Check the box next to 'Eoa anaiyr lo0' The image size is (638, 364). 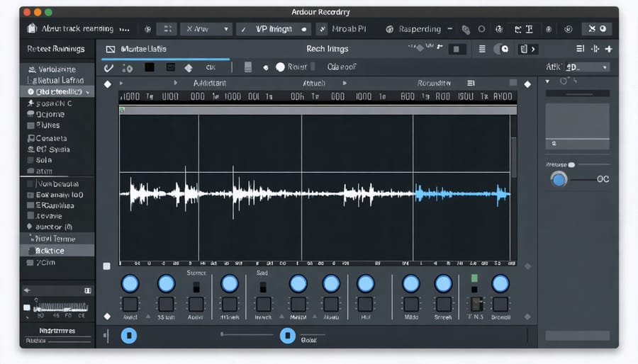point(30,195)
